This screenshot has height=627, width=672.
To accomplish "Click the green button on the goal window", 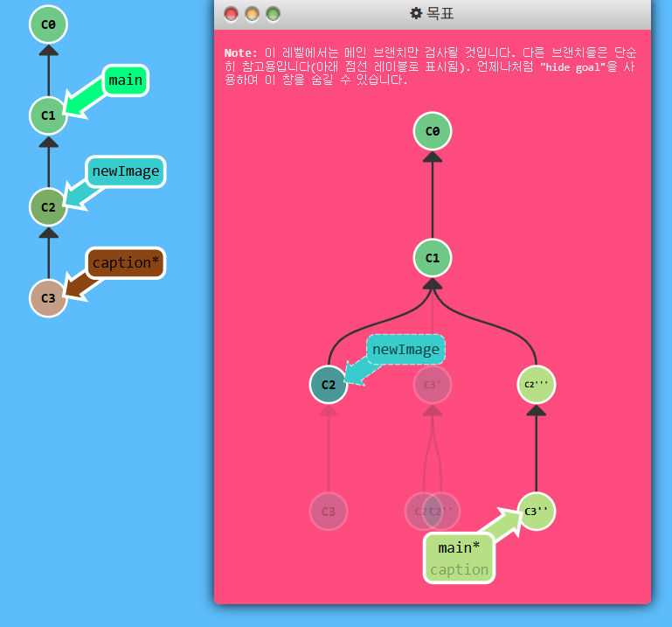I will tap(273, 14).
